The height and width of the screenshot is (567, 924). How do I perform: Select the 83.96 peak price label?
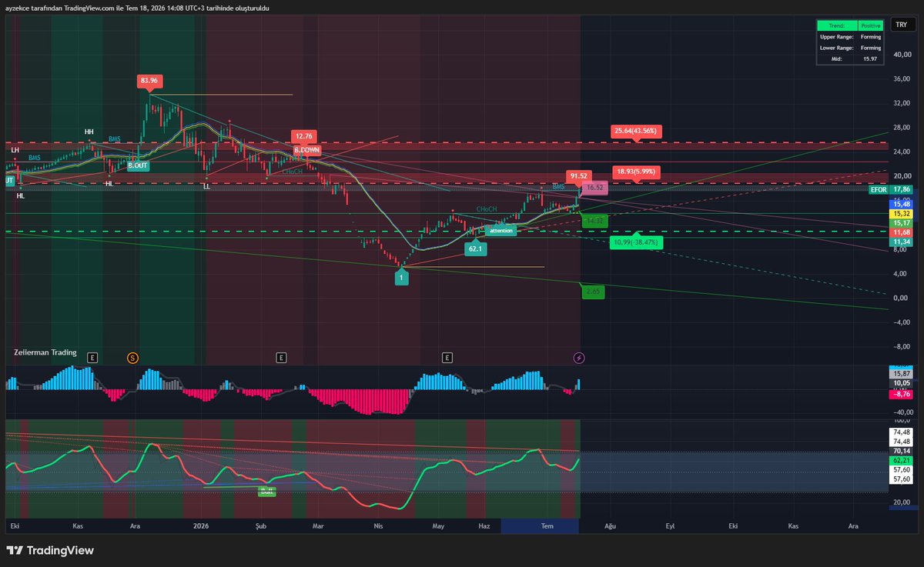tap(149, 80)
